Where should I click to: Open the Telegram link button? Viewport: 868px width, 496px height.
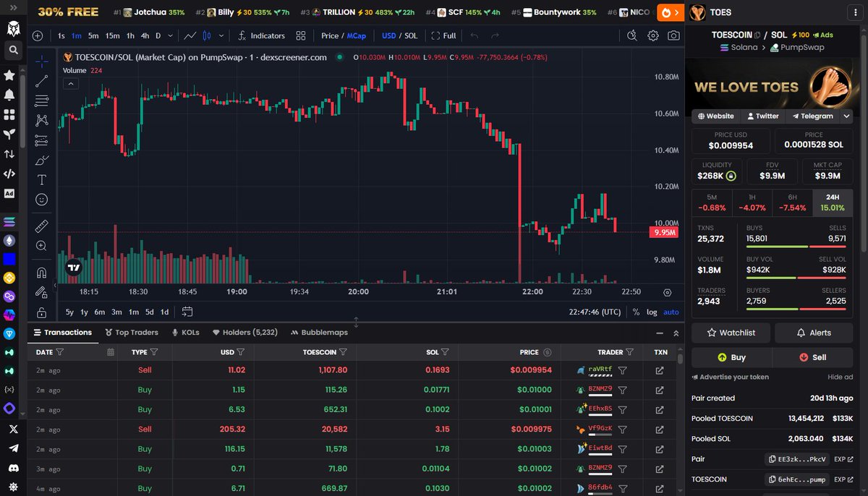coord(812,116)
